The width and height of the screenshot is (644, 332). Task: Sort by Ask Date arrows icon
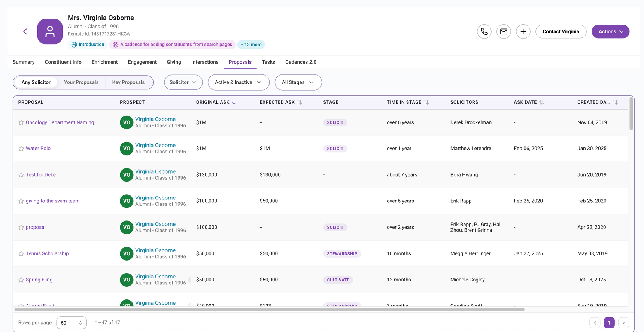pos(541,102)
